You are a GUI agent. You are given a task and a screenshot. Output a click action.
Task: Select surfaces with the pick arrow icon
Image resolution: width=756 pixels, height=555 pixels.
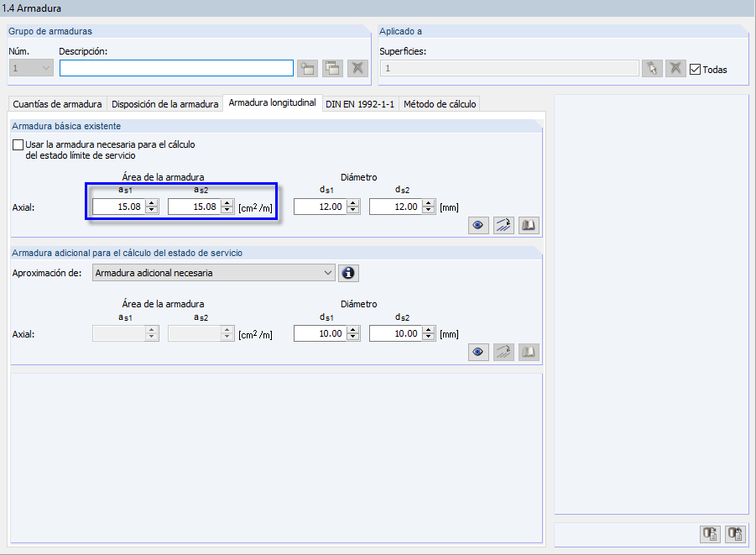pos(653,68)
